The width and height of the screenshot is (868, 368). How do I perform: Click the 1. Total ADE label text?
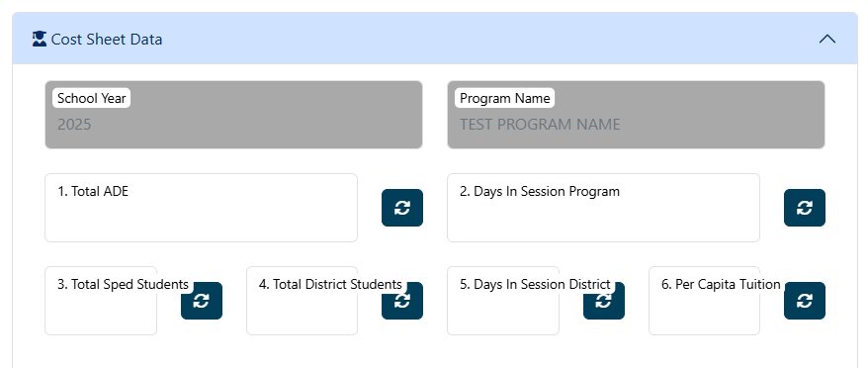click(93, 192)
